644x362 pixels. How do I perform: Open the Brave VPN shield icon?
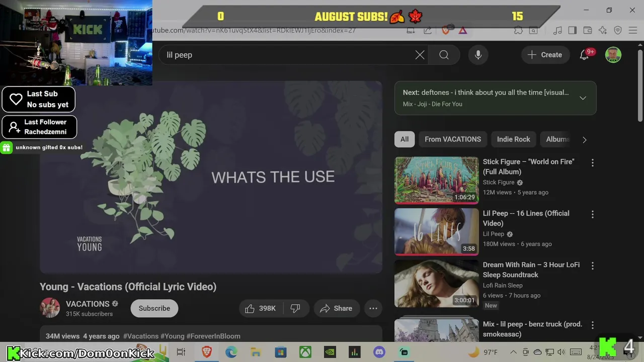coord(618,30)
